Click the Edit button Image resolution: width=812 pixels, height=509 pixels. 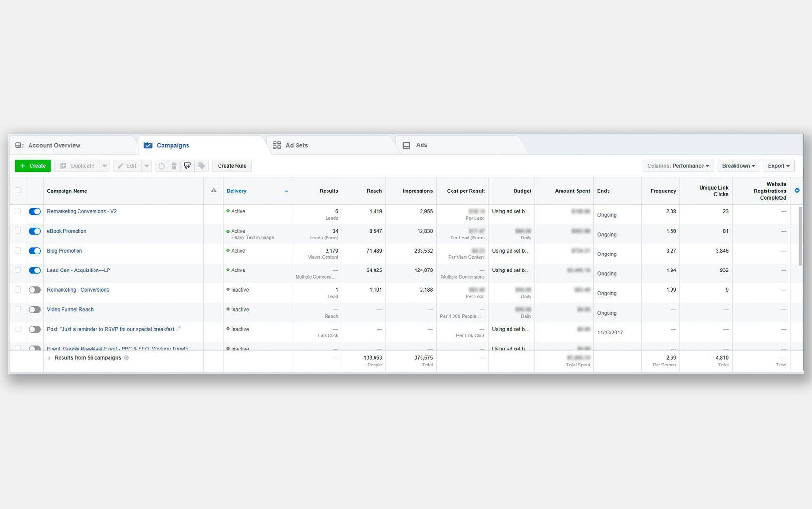pos(127,166)
